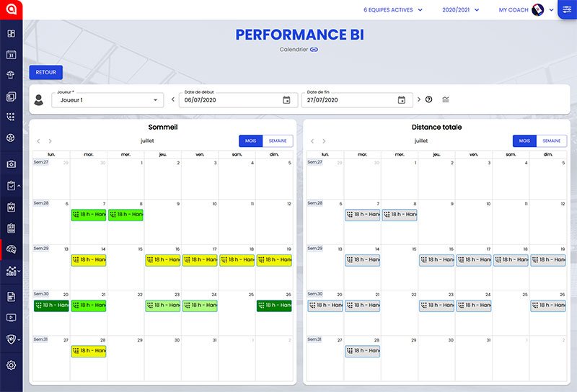Click the Retour button
Screen dimensions: 577x392
(x=46, y=72)
